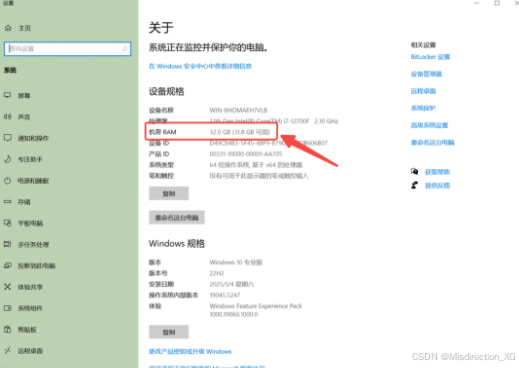Open Windows 安全中心 details link
This screenshot has height=368, width=519.
200,66
